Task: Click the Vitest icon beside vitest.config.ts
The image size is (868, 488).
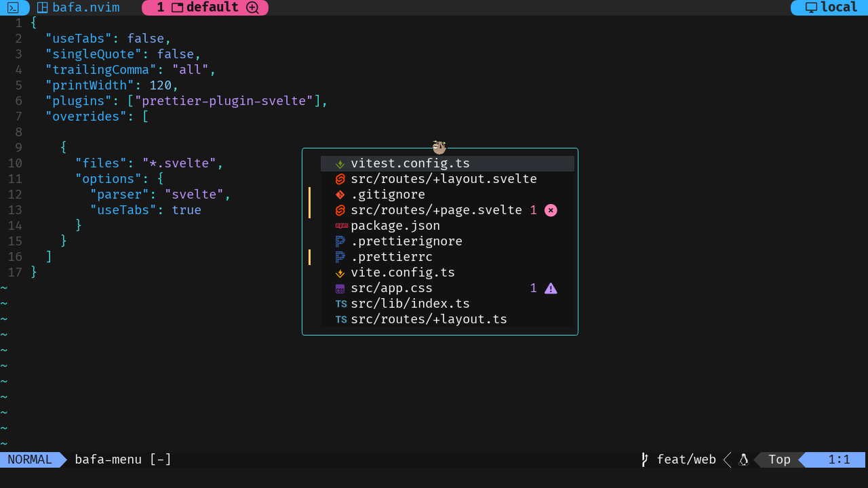Action: click(340, 163)
